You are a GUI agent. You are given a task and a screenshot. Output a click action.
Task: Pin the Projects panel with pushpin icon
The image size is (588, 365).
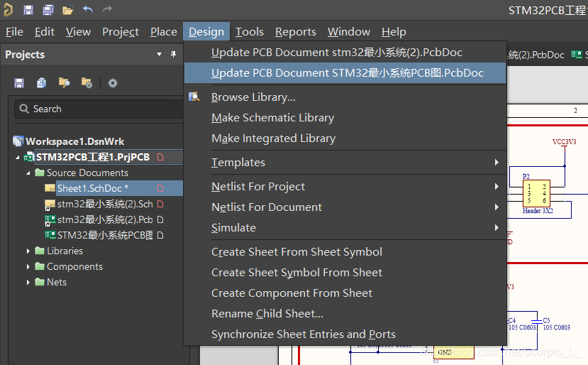pyautogui.click(x=174, y=55)
